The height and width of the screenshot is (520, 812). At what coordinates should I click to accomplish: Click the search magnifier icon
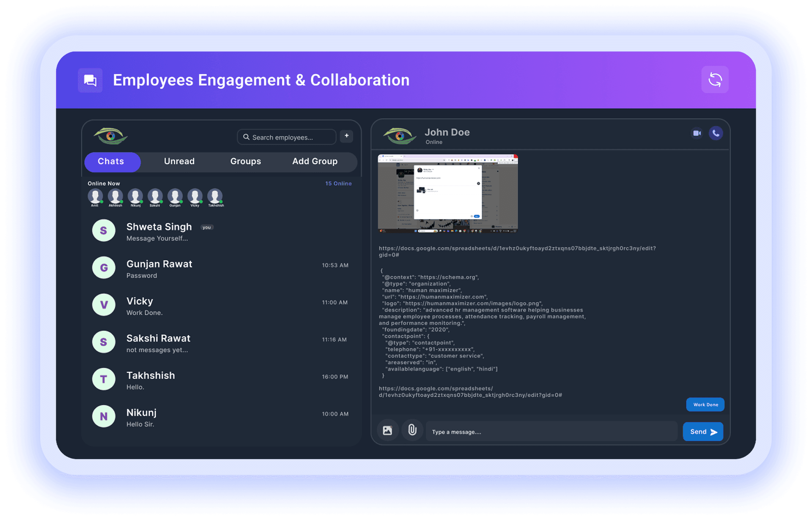pos(246,137)
